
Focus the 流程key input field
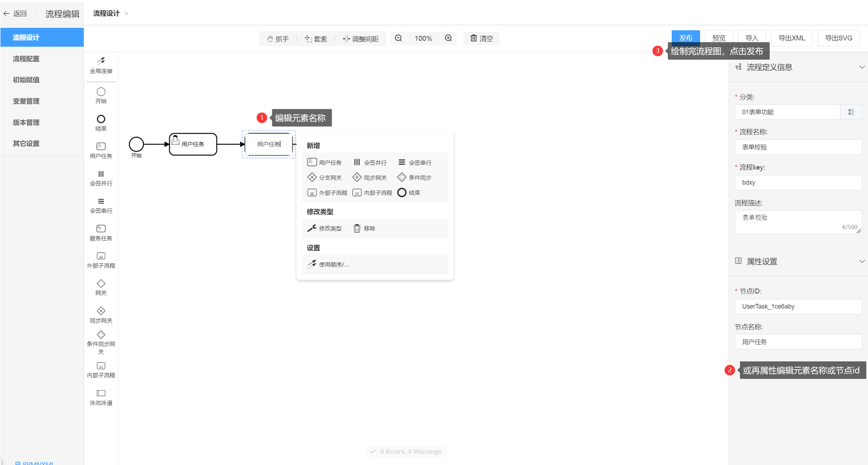[798, 182]
